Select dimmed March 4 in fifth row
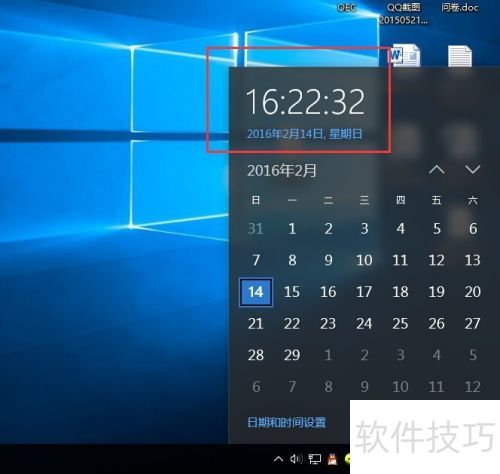Screen dimensions: 500x474 tap(437, 355)
